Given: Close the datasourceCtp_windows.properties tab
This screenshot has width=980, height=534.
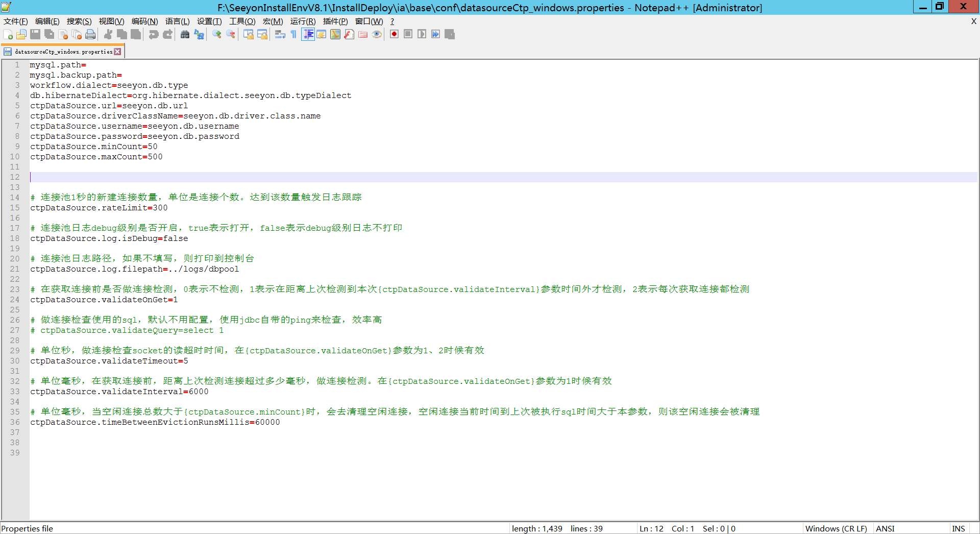Looking at the screenshot, I should pos(118,52).
